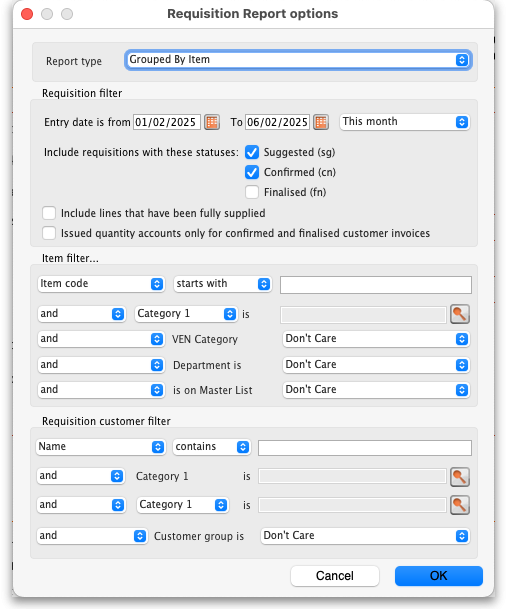Click the OK button
Image resolution: width=507 pixels, height=609 pixels.
[439, 576]
